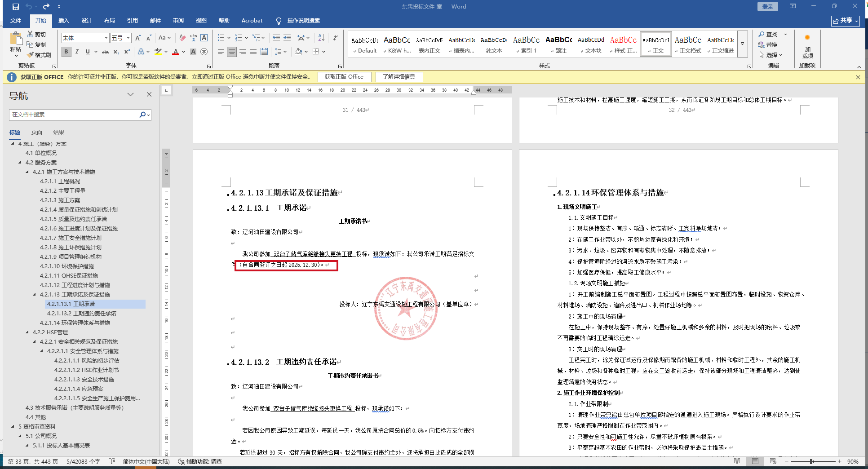Collapse the 4.2.2 HSE管理 tree node
The image size is (868, 469).
click(27, 332)
